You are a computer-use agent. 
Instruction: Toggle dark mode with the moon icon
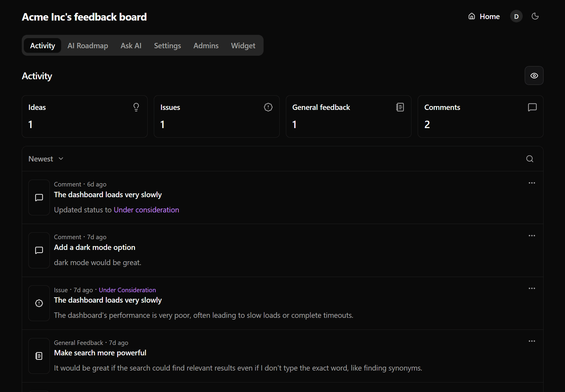click(x=535, y=16)
